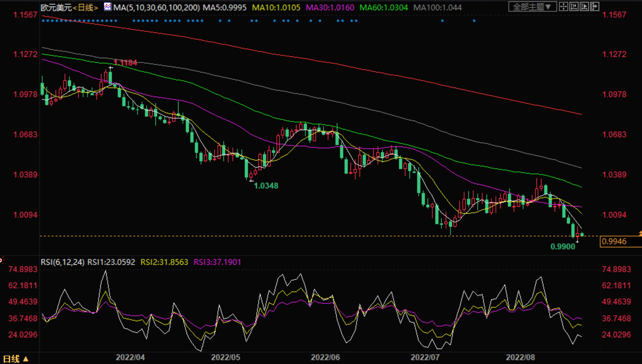Click the MA indicator chart icon
Screen dimensions: 642x364
(x=107, y=7)
